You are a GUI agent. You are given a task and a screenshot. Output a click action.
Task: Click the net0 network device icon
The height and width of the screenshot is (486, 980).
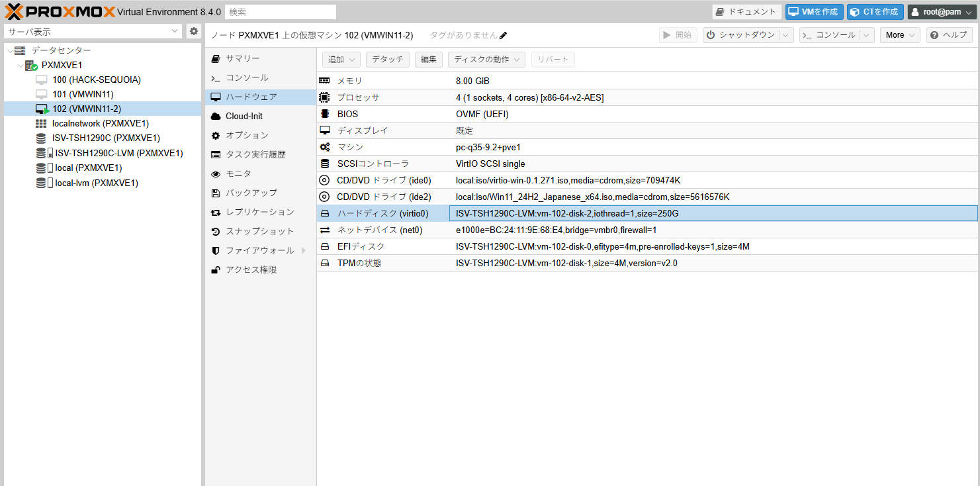(x=324, y=230)
